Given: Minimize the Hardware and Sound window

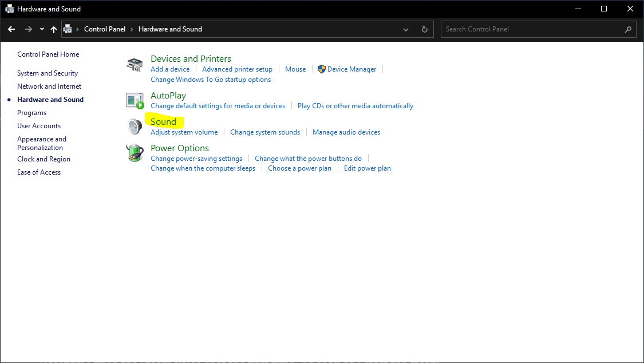Looking at the screenshot, I should pos(578,9).
